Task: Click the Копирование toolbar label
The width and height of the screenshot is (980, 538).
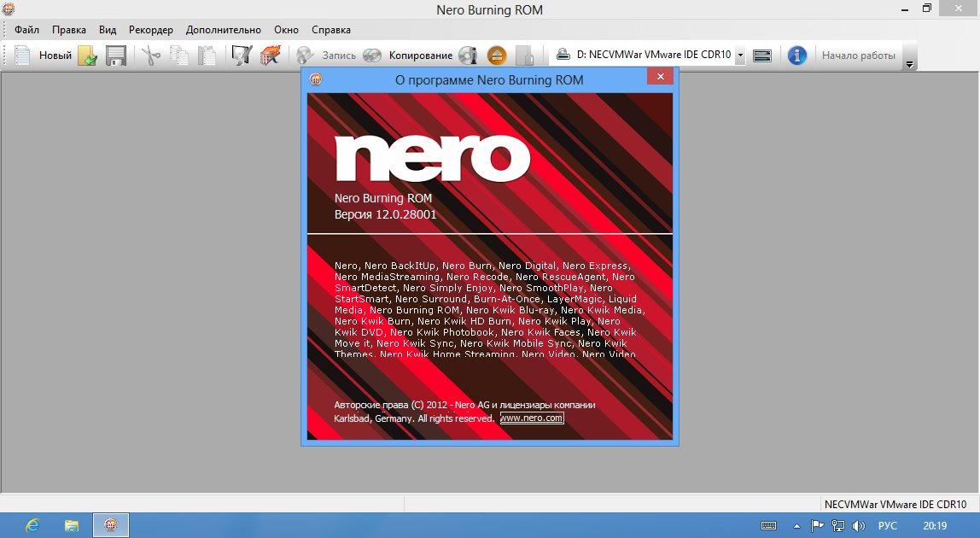Action: coord(421,55)
